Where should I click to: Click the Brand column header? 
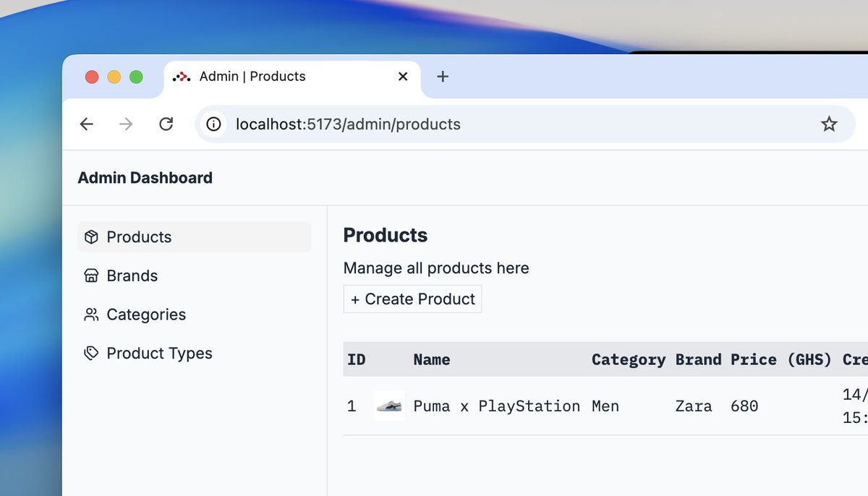point(699,359)
